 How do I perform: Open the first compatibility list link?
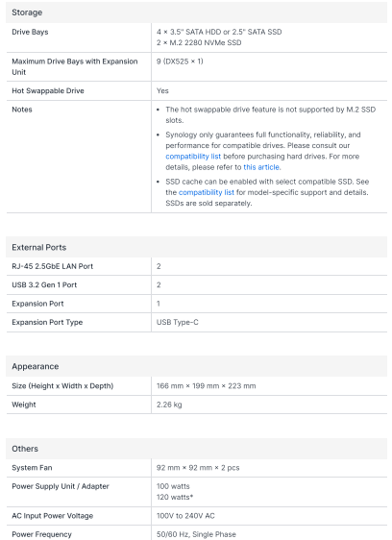point(193,157)
